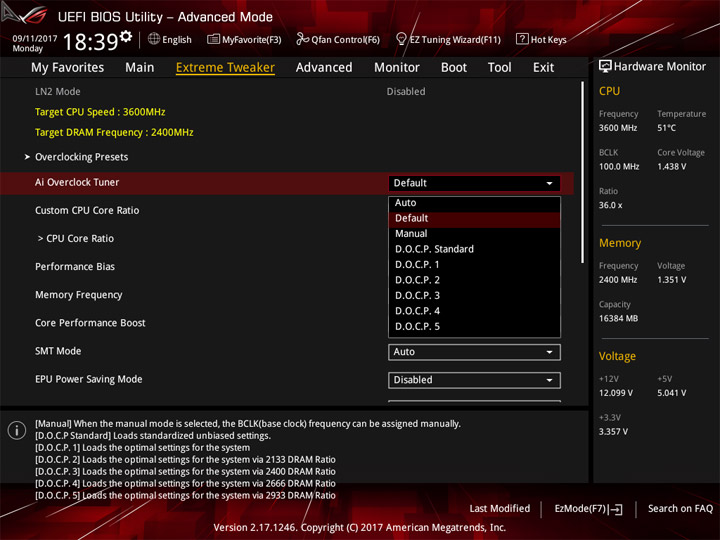The width and height of the screenshot is (720, 540).
Task: Select the EPU Power Saving Mode label
Action: click(x=89, y=379)
